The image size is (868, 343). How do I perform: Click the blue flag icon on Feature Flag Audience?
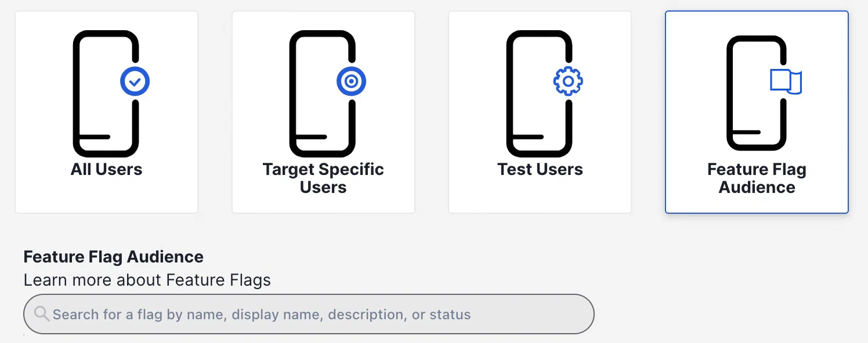pyautogui.click(x=786, y=81)
